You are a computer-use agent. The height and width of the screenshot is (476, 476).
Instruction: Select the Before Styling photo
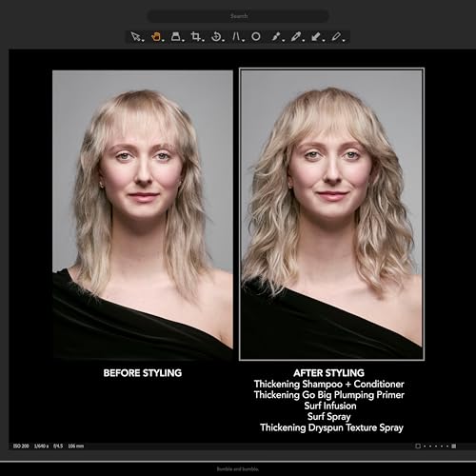tap(143, 215)
